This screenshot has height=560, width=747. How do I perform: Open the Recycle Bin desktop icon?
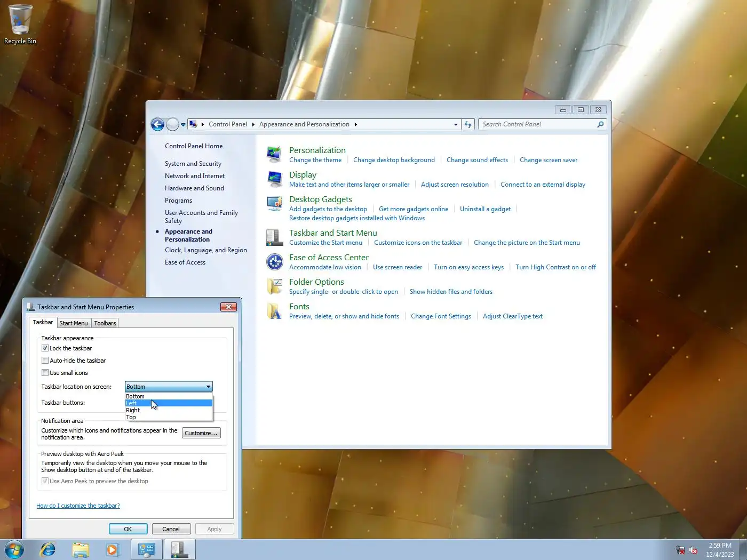pos(20,25)
